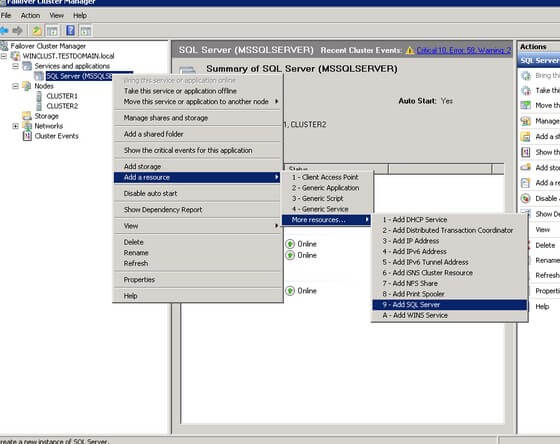
Task: Click the Cluster Events icon in tree
Action: pos(27,136)
